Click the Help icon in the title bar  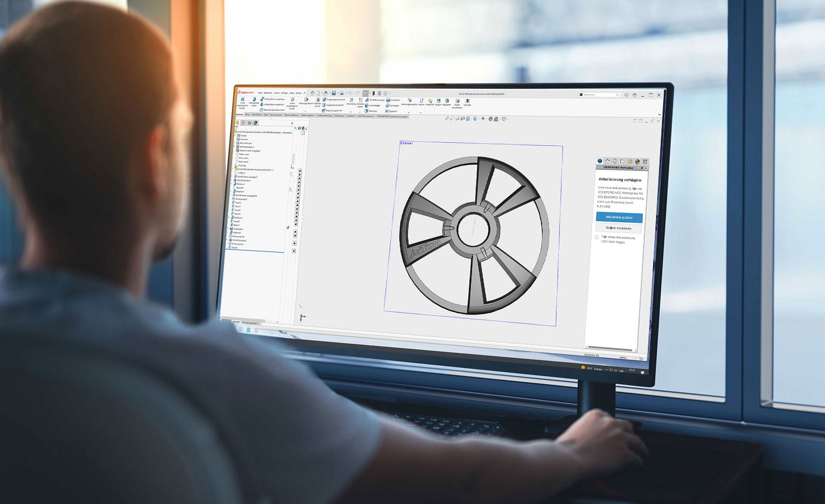tap(634, 95)
